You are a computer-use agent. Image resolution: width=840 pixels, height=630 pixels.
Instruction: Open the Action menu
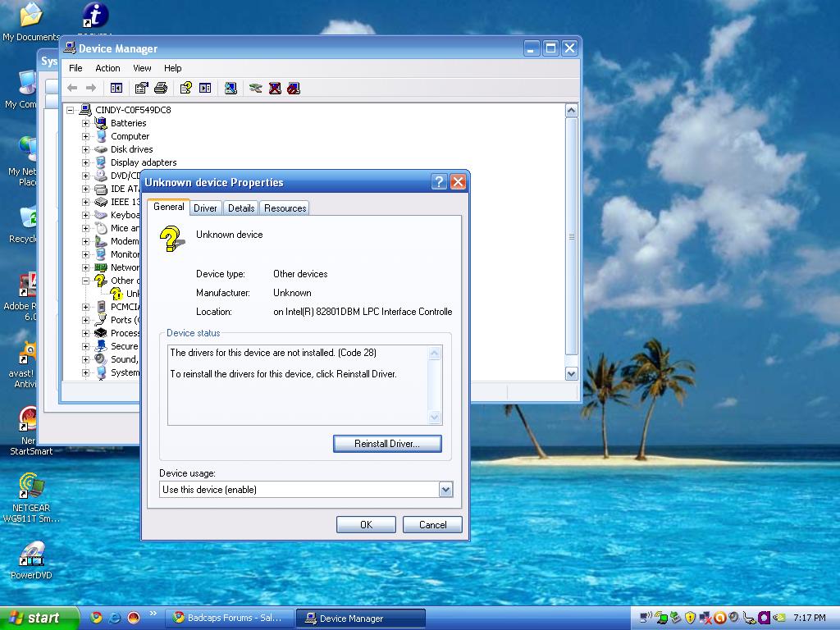click(107, 68)
